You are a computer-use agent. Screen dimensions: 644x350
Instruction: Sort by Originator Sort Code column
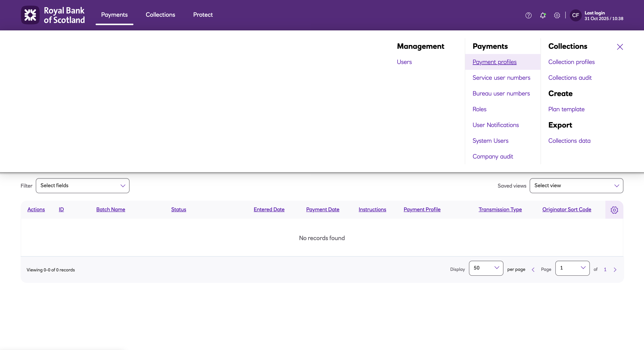[567, 209]
